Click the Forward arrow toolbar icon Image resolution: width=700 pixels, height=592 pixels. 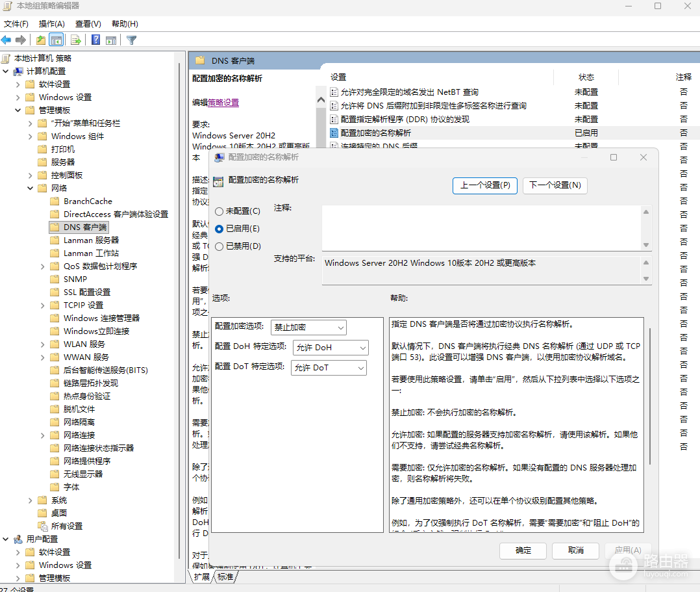click(x=21, y=40)
